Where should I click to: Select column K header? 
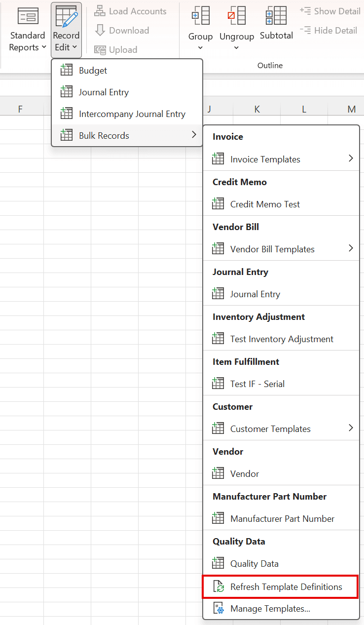tap(257, 109)
